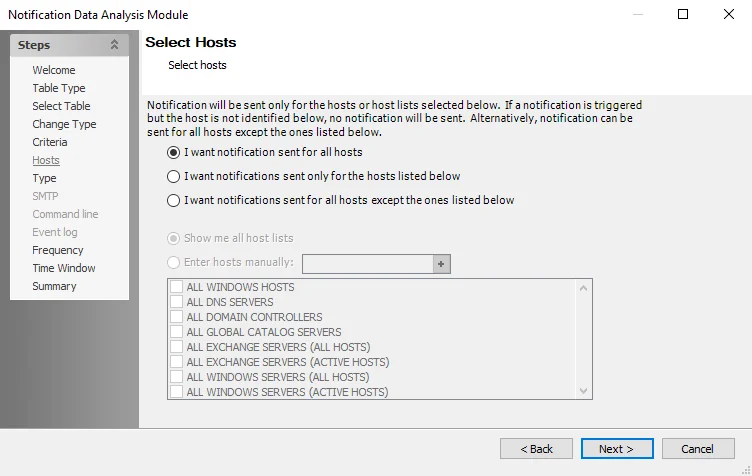Go to the Welcome step
The width and height of the screenshot is (752, 476).
(x=54, y=70)
